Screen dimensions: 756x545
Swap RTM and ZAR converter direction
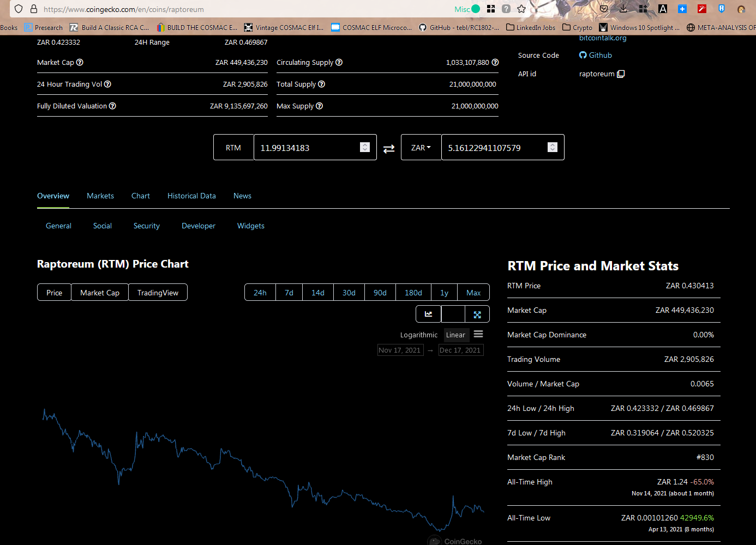[389, 148]
